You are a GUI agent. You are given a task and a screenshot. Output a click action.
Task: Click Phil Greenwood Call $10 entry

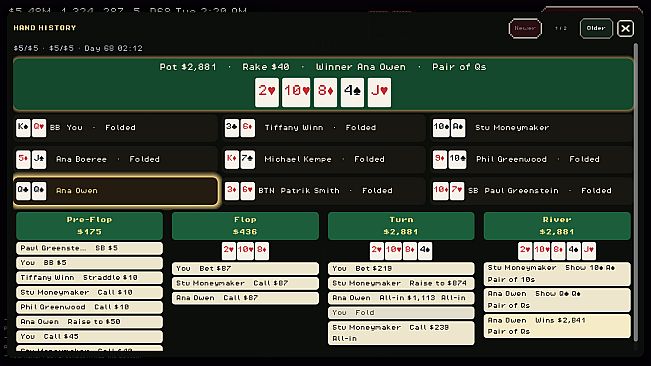tap(89, 307)
